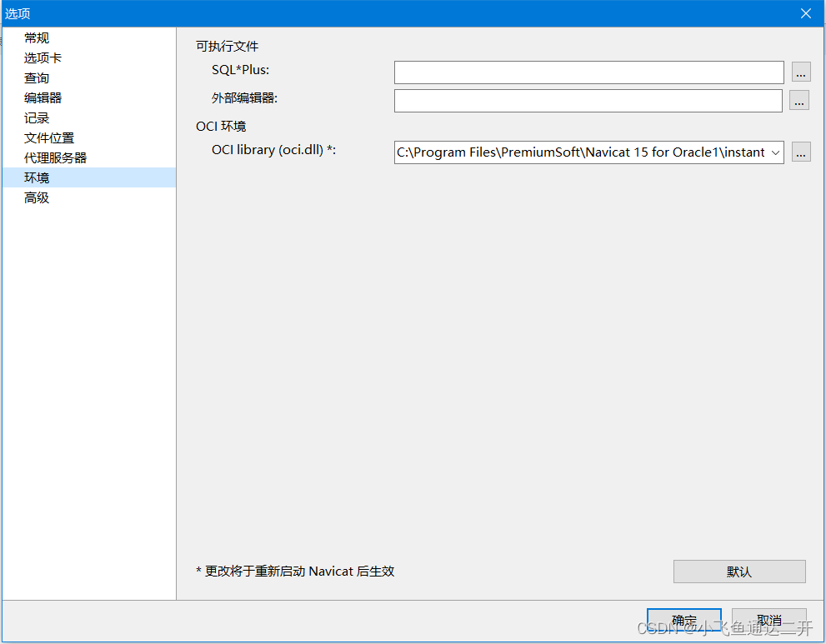
Task: Select 查询 in the options sidebar
Action: pos(36,77)
